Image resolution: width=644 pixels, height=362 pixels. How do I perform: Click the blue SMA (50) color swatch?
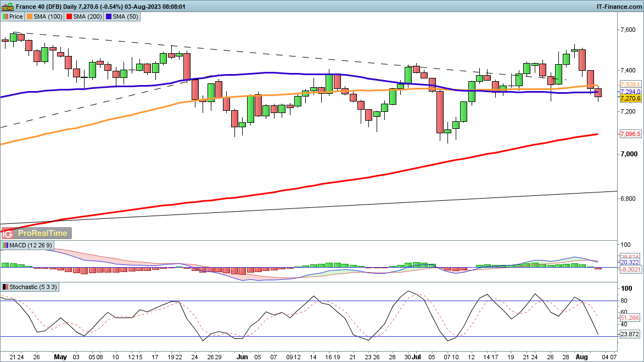tap(108, 17)
